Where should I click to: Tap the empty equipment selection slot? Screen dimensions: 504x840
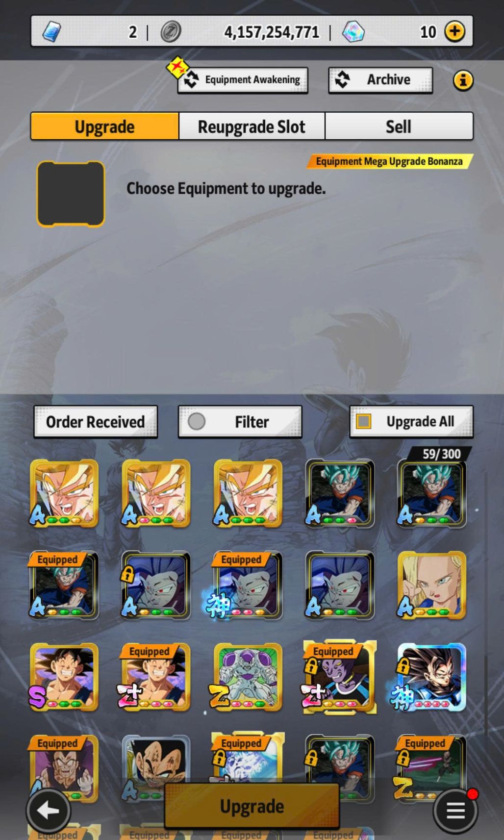(x=71, y=194)
